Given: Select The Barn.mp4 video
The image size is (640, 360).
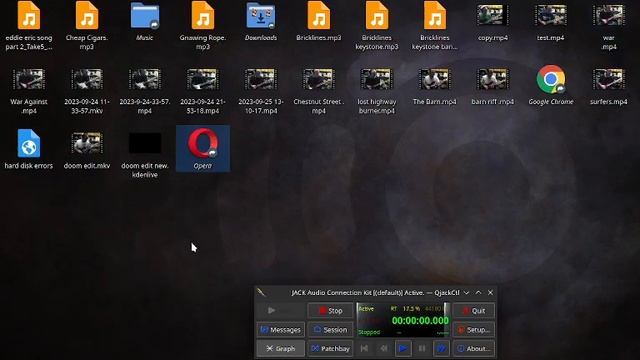Looking at the screenshot, I should point(435,87).
